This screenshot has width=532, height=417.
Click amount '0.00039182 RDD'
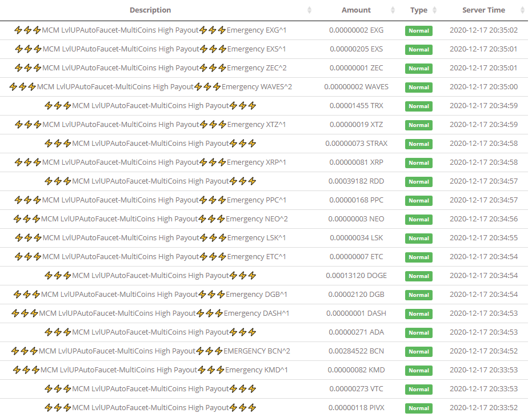pyautogui.click(x=356, y=181)
